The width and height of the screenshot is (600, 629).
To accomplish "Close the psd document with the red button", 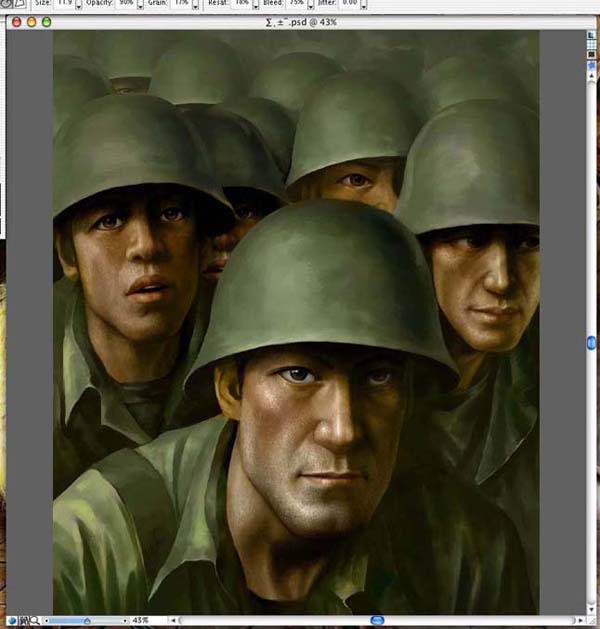I will [x=17, y=22].
